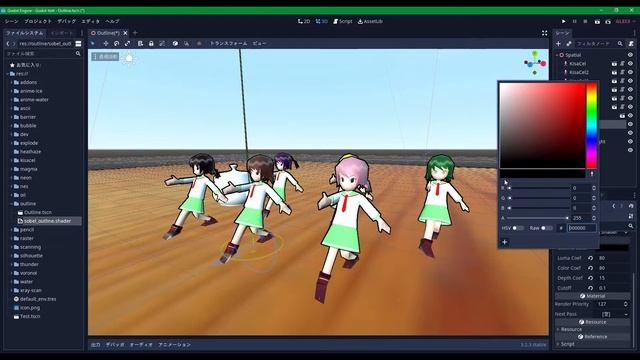Add current color as a preset
The width and height of the screenshot is (640, 360).
(505, 242)
